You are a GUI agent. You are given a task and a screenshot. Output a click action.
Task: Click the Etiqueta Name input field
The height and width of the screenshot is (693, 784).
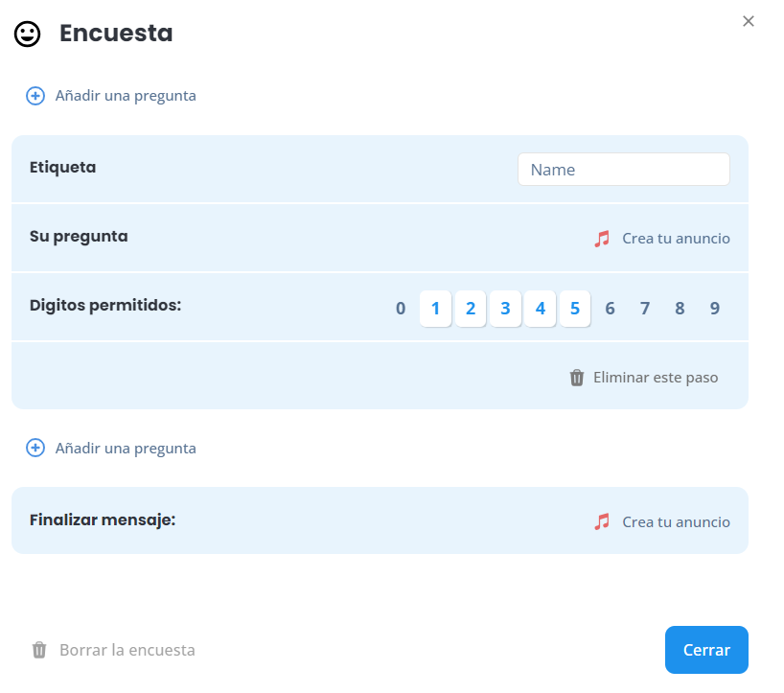coord(624,170)
